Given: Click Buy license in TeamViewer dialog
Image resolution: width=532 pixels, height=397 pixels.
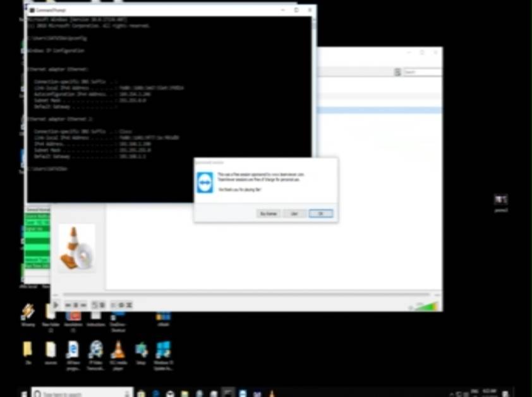Looking at the screenshot, I should click(x=269, y=213).
